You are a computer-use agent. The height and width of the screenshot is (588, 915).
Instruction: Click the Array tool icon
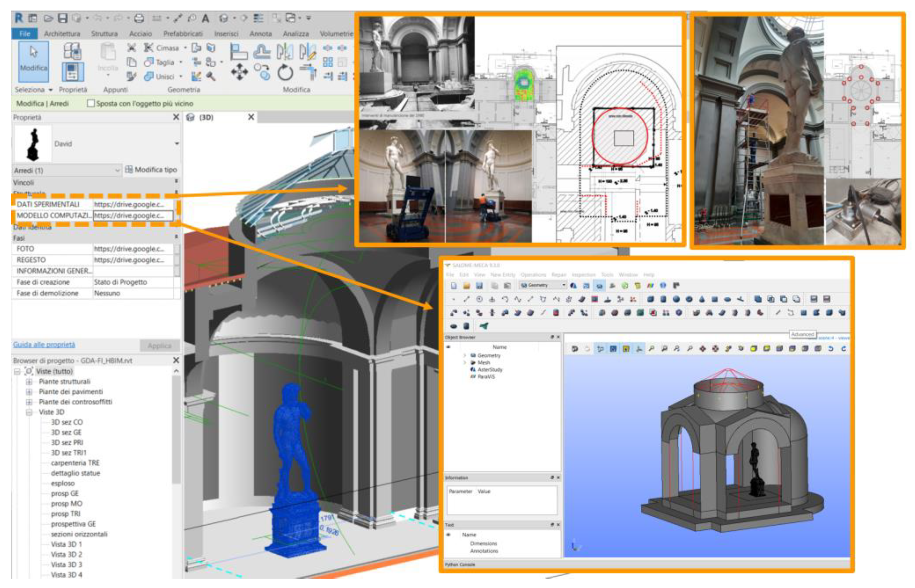pyautogui.click(x=328, y=62)
